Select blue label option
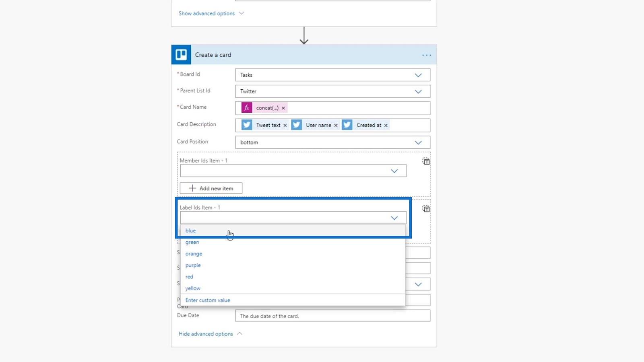 293,231
